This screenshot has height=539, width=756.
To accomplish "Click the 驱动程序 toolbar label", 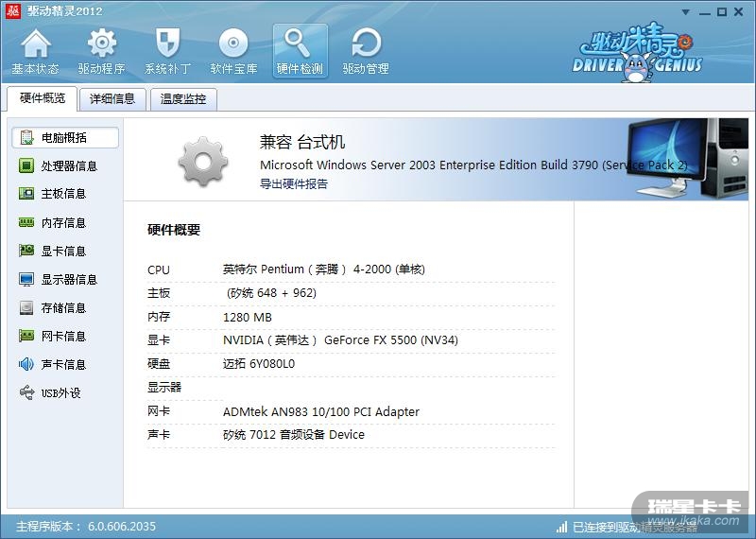I will 102,69.
